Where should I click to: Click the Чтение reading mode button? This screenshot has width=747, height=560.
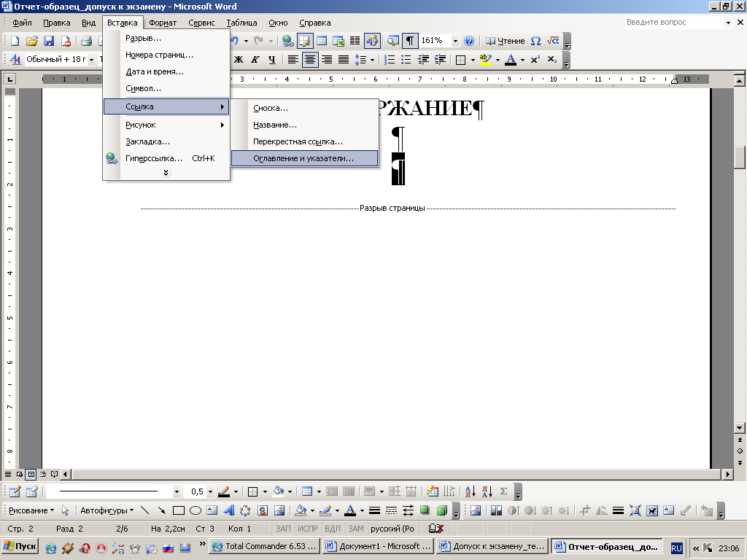point(505,41)
